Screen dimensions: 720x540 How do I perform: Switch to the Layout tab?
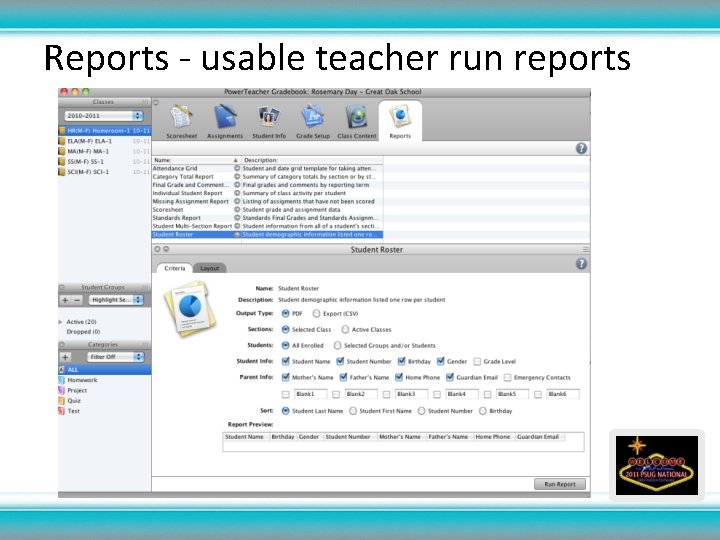point(209,268)
